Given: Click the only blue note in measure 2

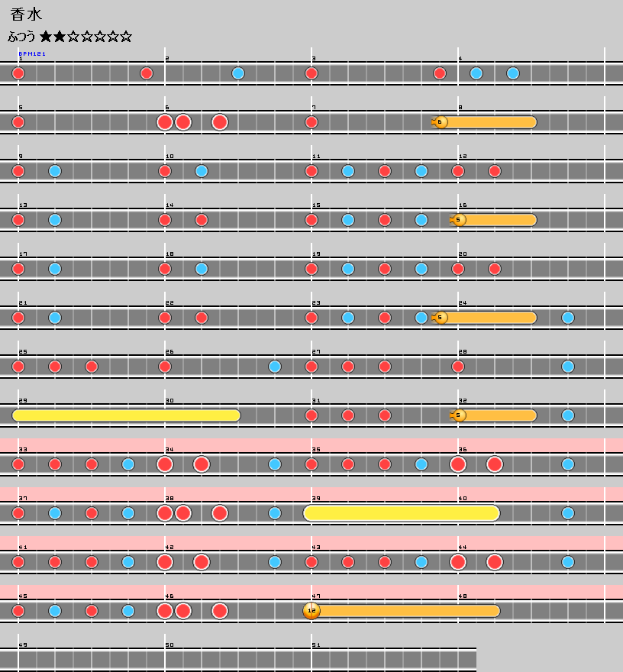Looking at the screenshot, I should [x=238, y=73].
